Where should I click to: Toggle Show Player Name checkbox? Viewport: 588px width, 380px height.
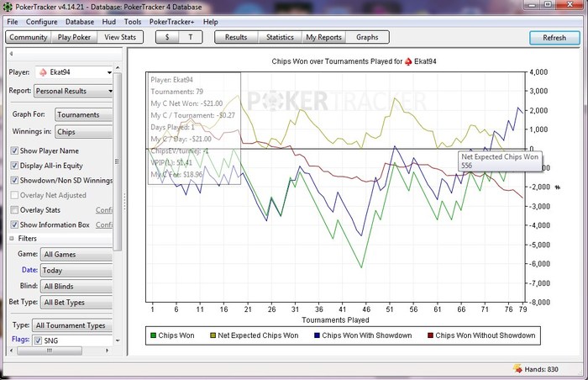point(14,151)
